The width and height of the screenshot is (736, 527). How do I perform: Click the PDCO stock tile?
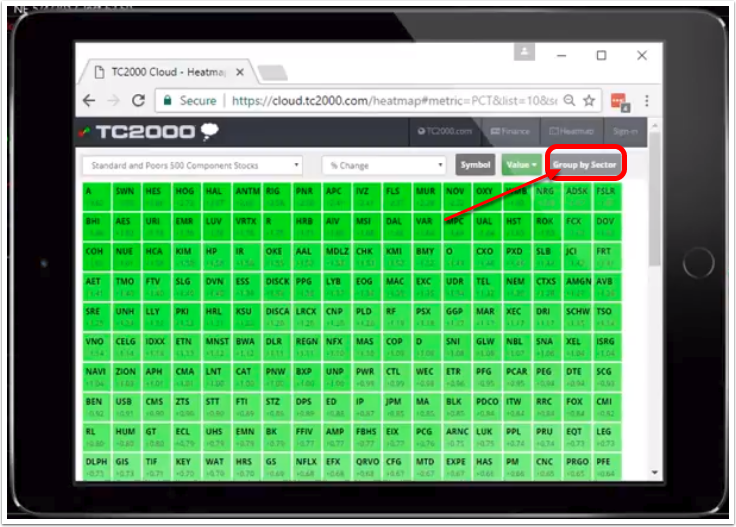tap(487, 407)
